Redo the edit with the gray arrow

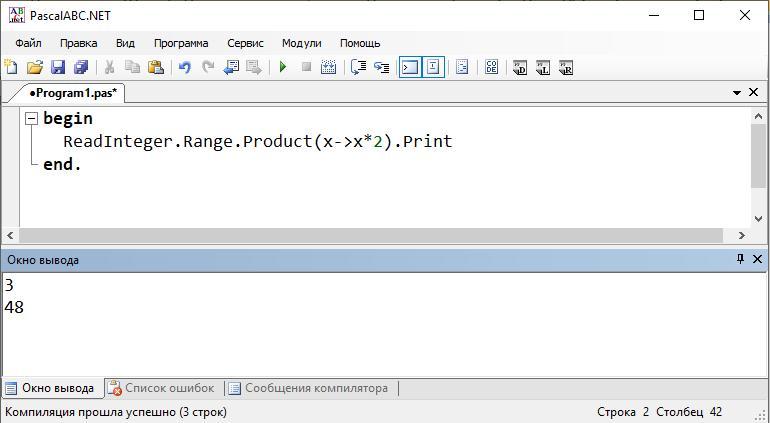coord(208,67)
